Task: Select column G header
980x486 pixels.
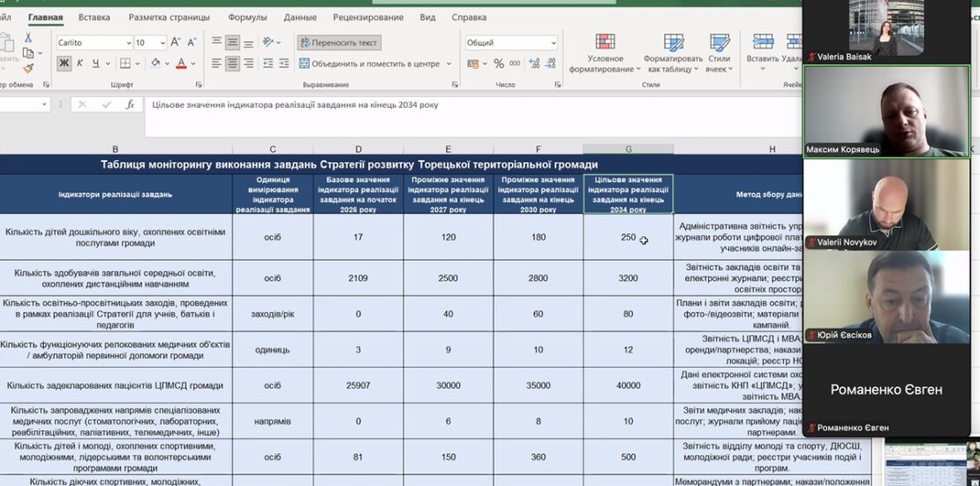Action: click(x=628, y=148)
